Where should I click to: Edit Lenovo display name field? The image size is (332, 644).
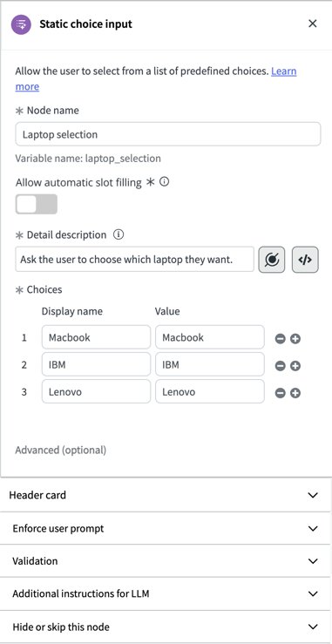(x=96, y=391)
